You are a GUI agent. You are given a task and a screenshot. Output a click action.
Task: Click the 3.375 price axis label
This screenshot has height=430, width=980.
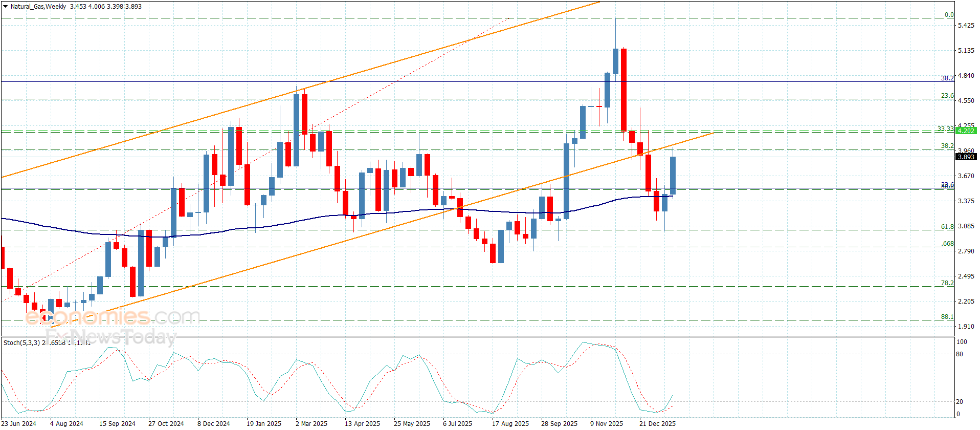966,201
